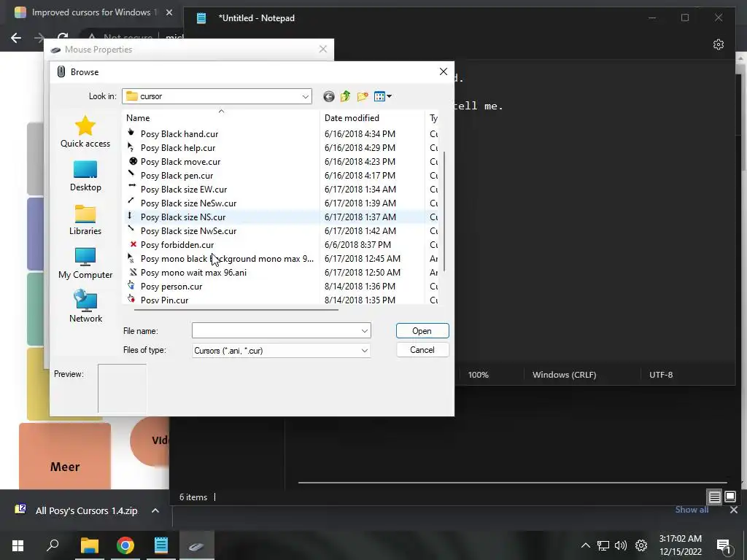747x560 pixels.
Task: Open the notification center icon
Action: 723,545
